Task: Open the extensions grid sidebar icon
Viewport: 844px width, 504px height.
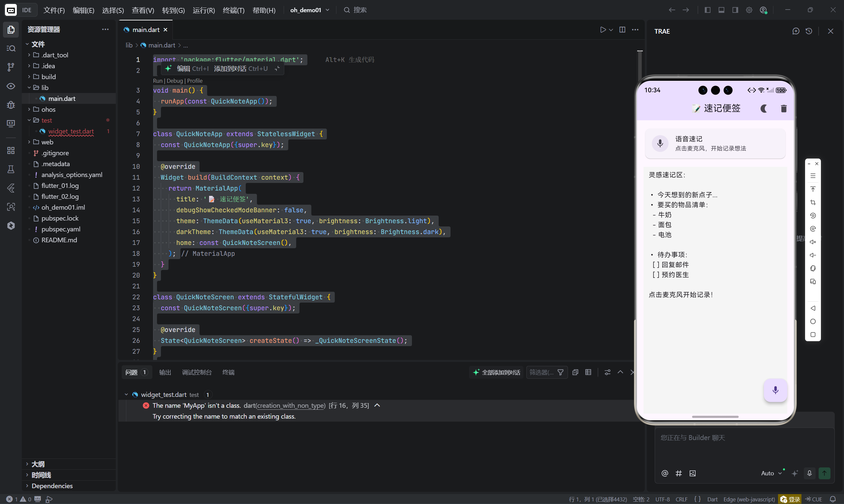Action: (x=11, y=150)
